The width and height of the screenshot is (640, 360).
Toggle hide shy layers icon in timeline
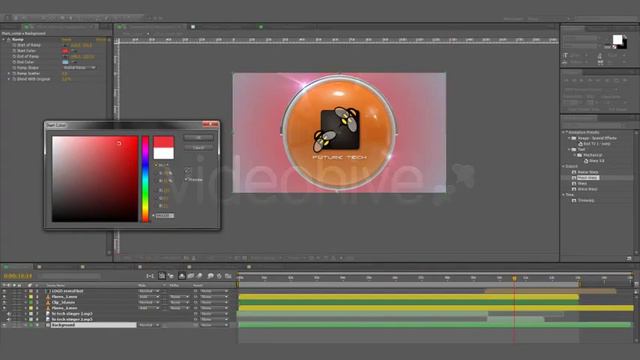pos(182,276)
